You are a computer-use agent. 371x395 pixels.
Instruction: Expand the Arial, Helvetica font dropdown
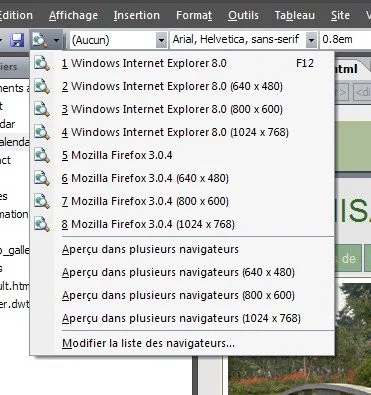pos(311,40)
